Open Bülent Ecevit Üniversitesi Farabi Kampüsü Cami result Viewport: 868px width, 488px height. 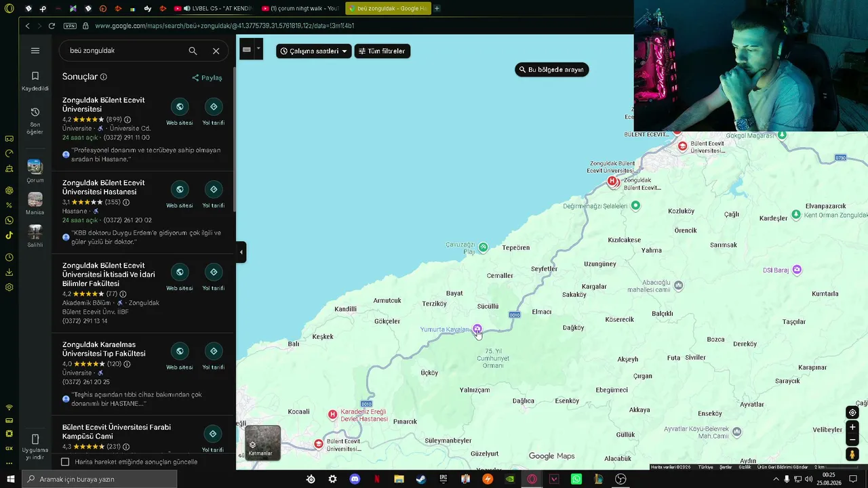[x=117, y=432]
